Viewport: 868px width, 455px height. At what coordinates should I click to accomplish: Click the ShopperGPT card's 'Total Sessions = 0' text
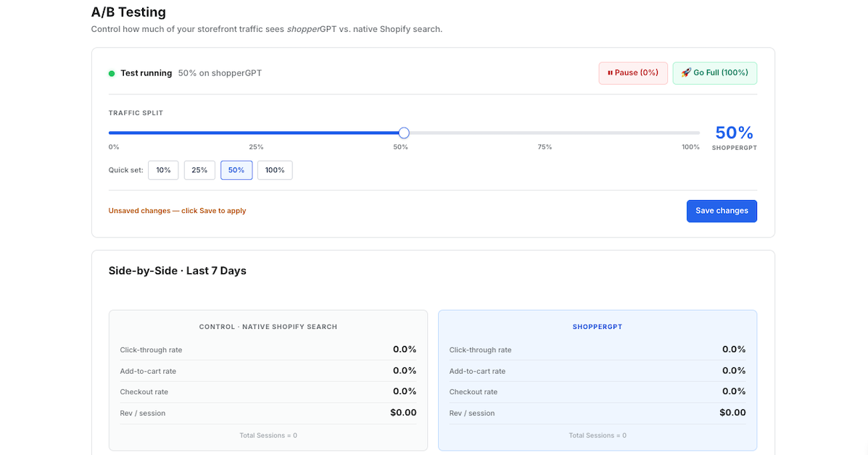pyautogui.click(x=598, y=435)
